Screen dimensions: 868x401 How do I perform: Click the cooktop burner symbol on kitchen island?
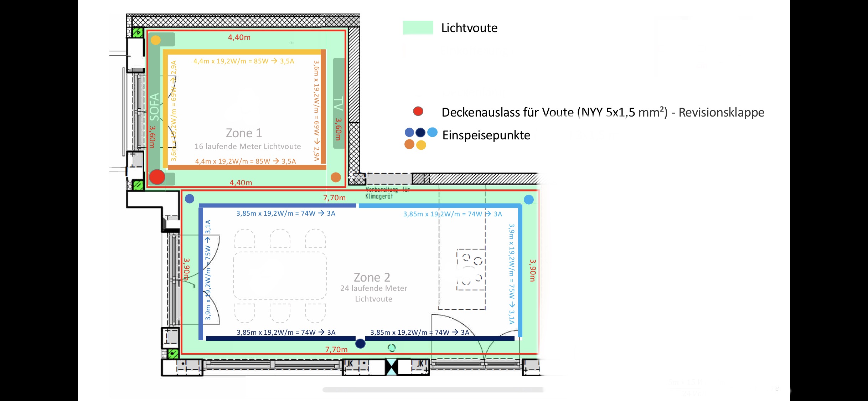pyautogui.click(x=471, y=269)
